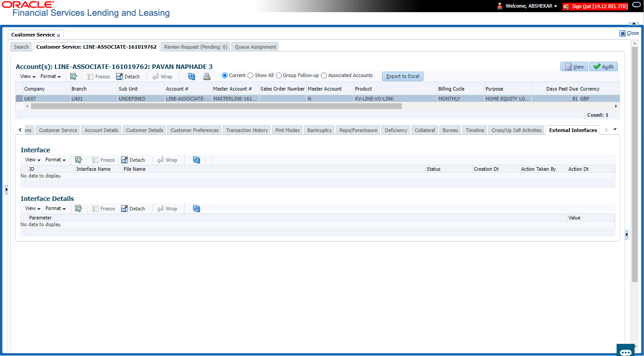Open the Customer Preferences sub-tab
Image resolution: width=644 pixels, height=356 pixels.
click(195, 130)
